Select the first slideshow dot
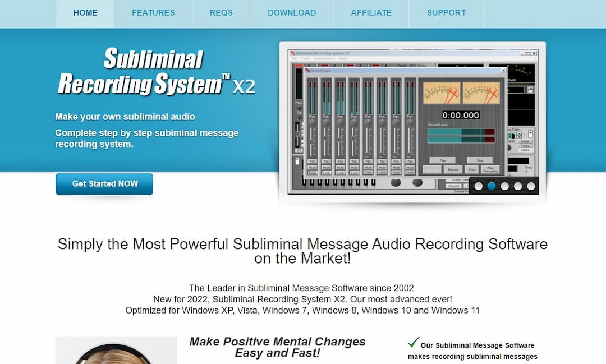Viewport: 606px width, 364px height. 478,186
